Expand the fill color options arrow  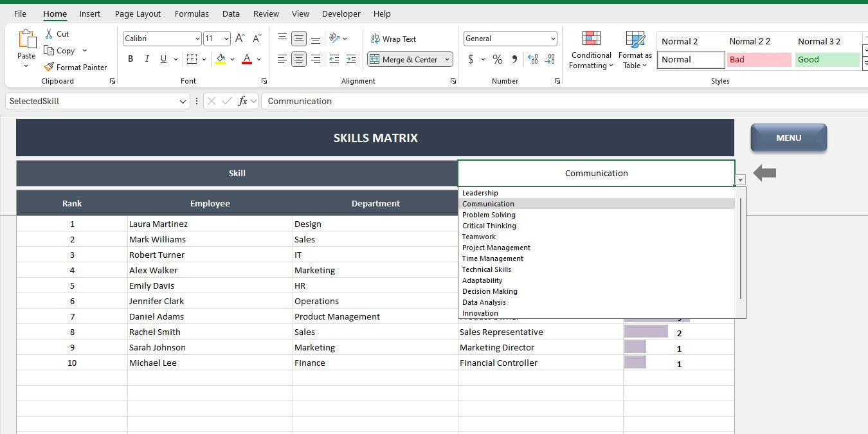click(x=232, y=59)
